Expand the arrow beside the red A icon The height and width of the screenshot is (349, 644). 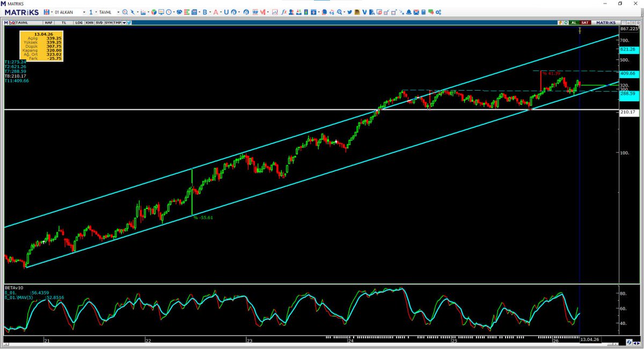221,12
